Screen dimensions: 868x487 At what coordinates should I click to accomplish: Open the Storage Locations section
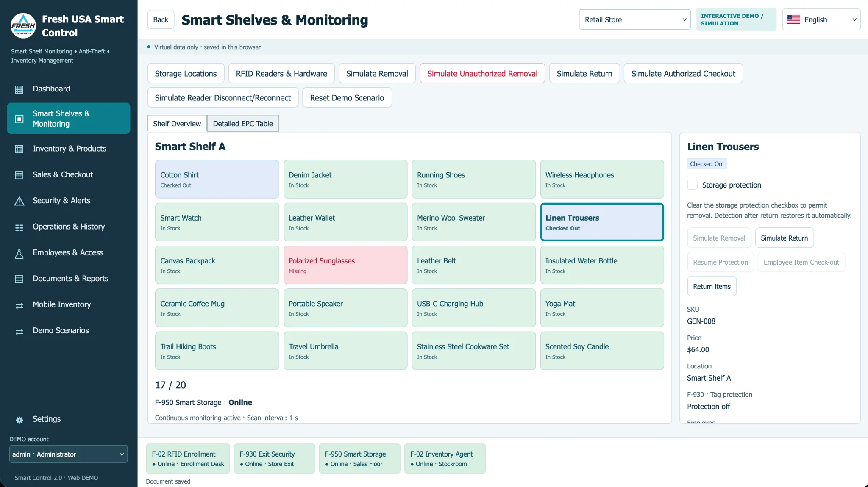186,73
